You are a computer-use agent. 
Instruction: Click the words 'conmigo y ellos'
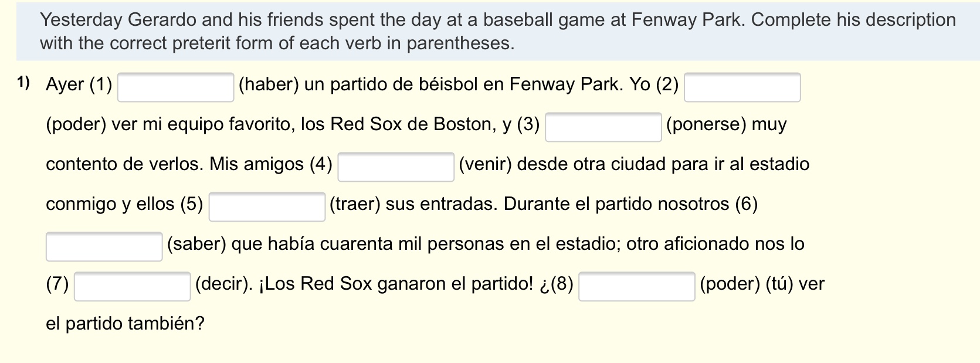tap(111, 204)
